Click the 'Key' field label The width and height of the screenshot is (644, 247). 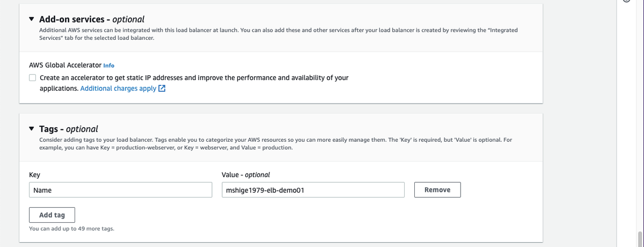(34, 175)
